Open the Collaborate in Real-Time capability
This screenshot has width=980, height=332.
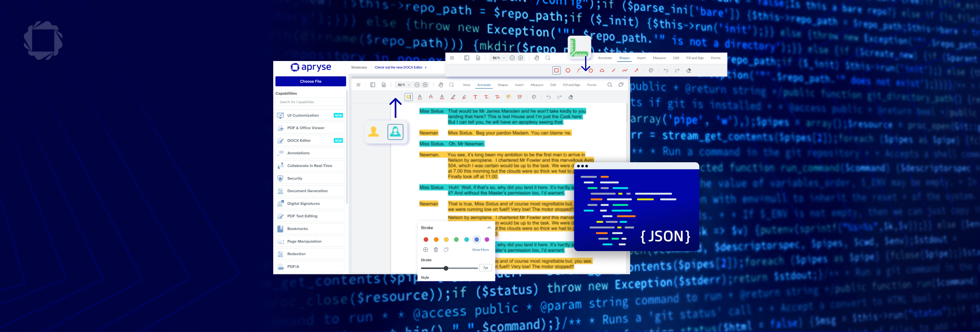coord(310,166)
